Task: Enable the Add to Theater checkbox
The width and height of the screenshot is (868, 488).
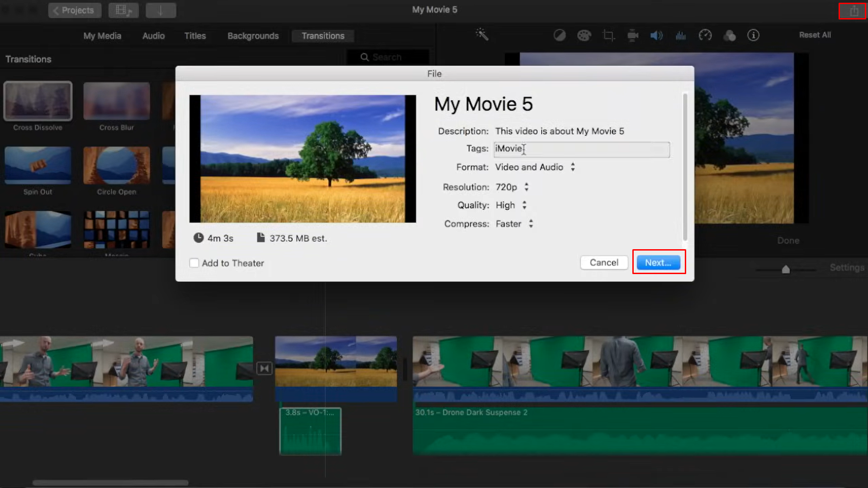Action: [x=194, y=263]
